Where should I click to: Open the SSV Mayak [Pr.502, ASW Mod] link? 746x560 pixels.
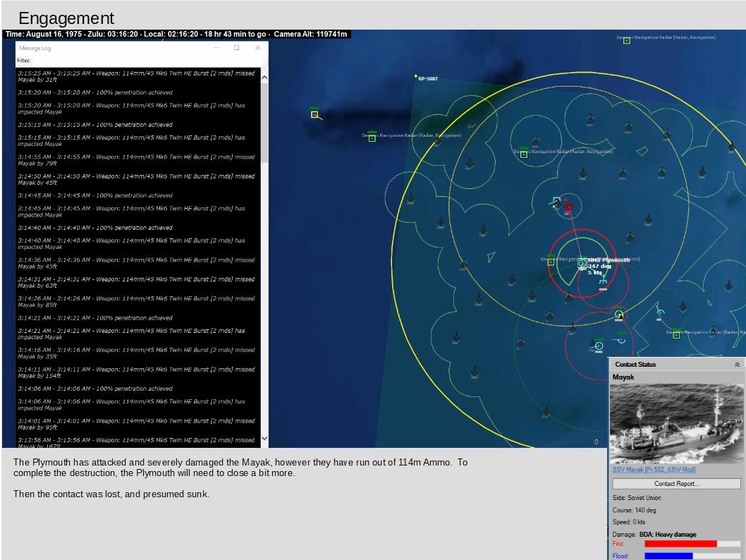[654, 470]
